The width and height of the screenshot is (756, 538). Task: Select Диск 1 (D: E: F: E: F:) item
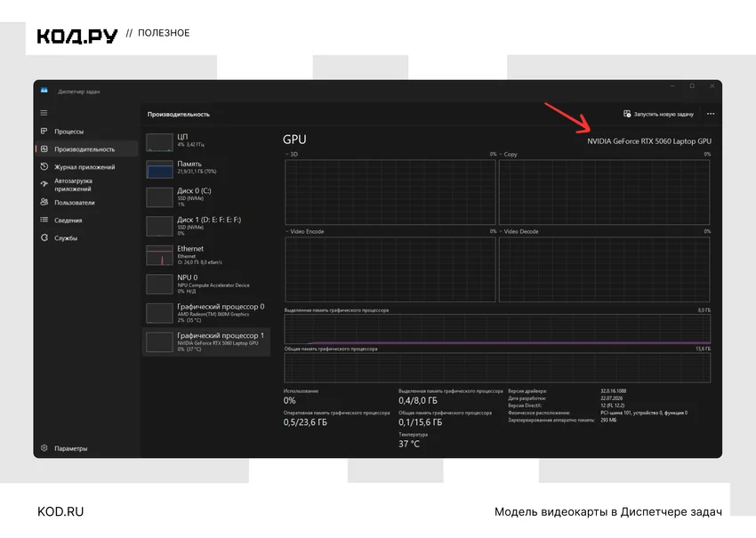point(205,226)
